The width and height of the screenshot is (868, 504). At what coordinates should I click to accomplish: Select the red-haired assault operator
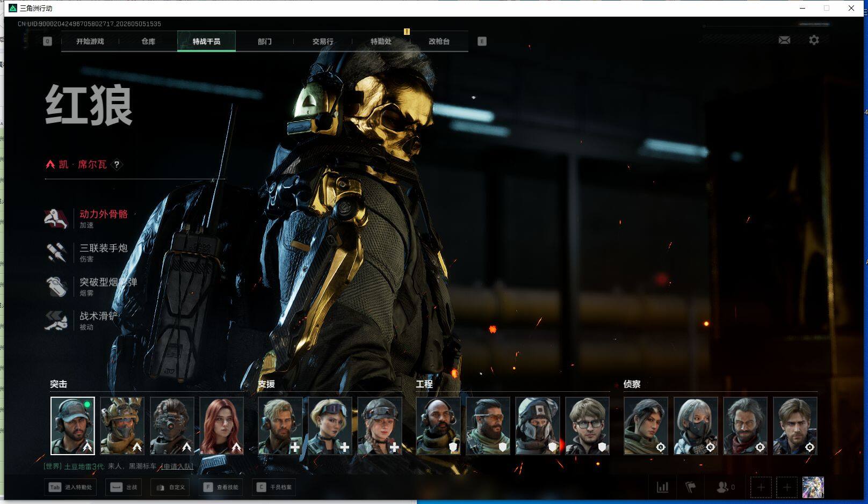coord(221,426)
